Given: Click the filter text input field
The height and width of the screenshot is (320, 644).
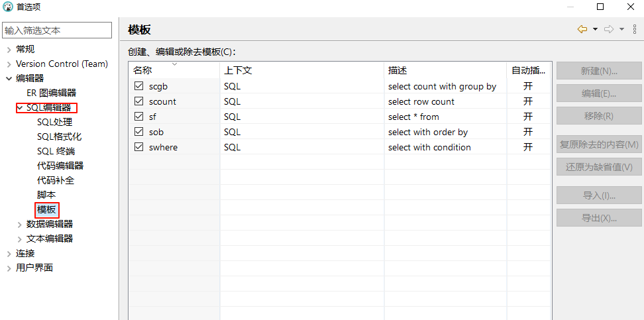Looking at the screenshot, I should pos(57,30).
